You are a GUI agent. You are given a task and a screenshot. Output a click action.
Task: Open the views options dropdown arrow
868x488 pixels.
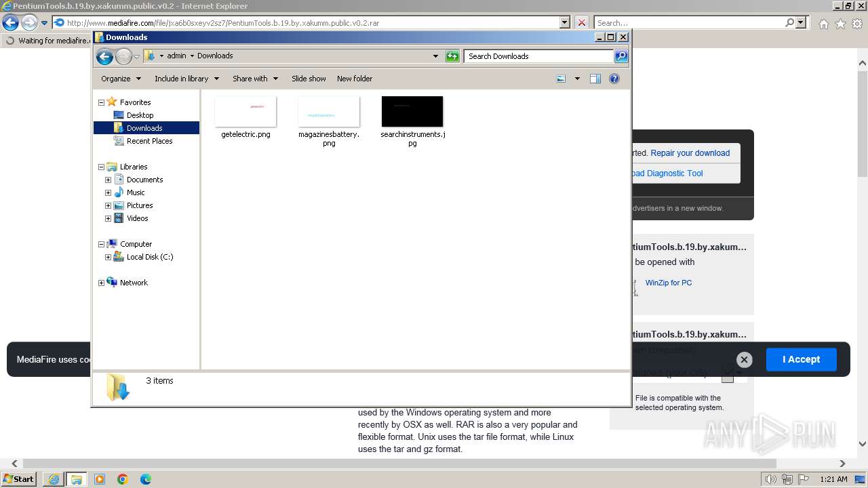coord(577,79)
